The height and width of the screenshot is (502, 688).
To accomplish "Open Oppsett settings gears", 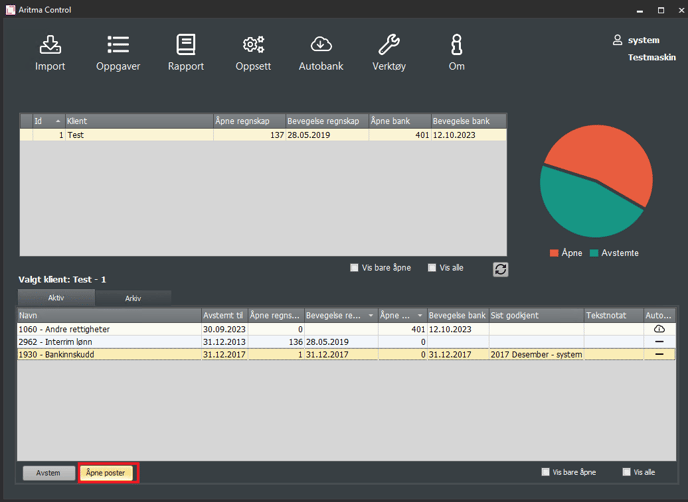I will (x=253, y=52).
